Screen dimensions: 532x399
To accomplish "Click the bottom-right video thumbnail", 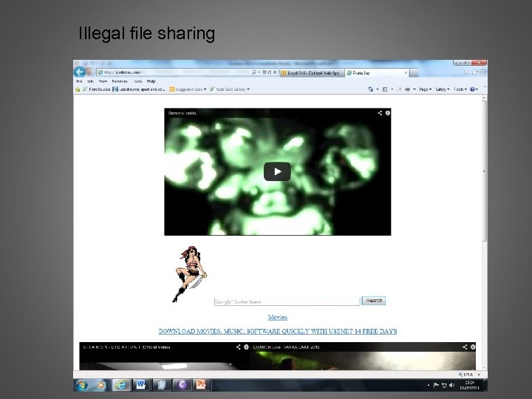I will coord(363,356).
